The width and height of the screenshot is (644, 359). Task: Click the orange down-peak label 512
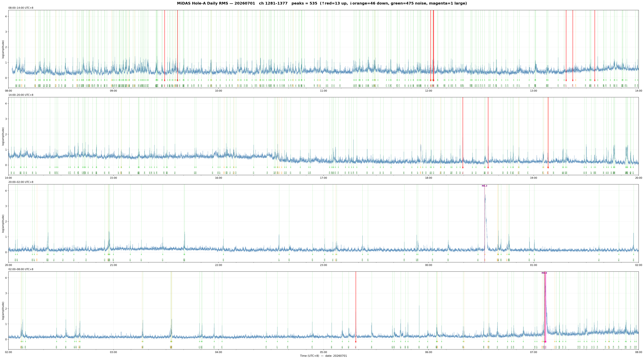click(554, 347)
